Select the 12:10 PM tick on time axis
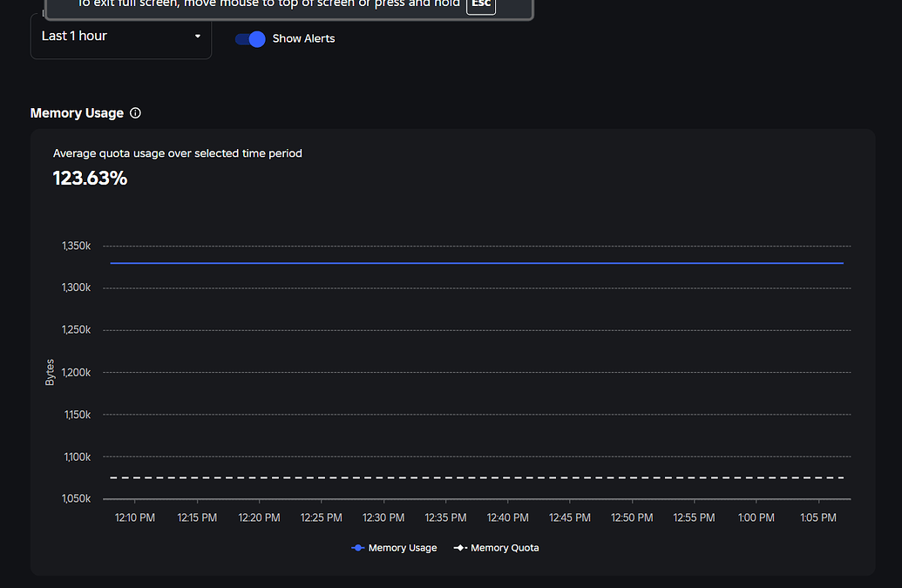Screen dimensions: 902x588 tap(135, 517)
